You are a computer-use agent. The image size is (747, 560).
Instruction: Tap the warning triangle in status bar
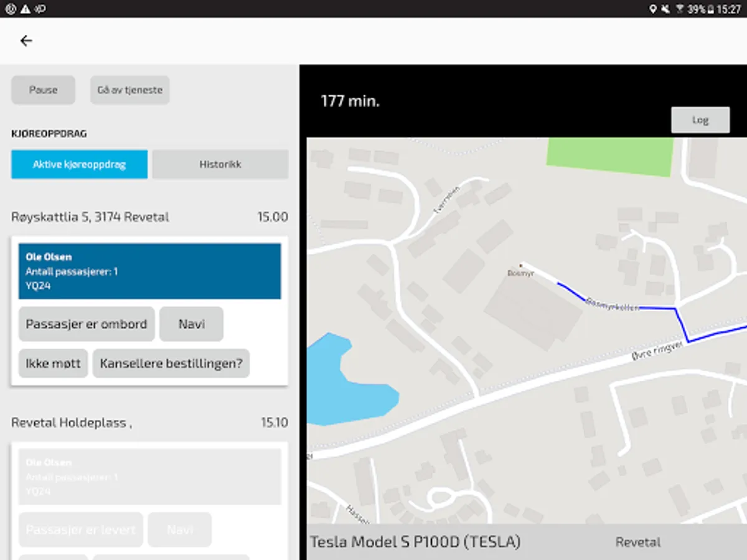pyautogui.click(x=25, y=9)
